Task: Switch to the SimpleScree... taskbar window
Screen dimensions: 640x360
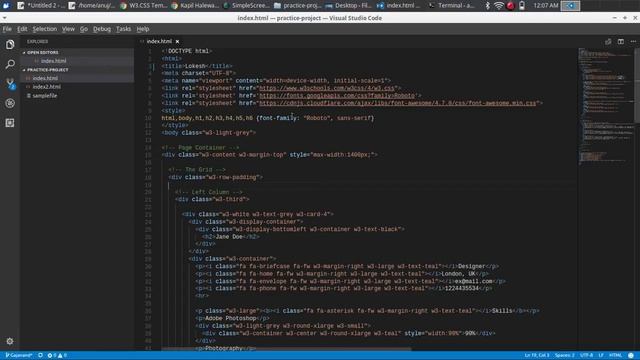Action: pos(247,5)
